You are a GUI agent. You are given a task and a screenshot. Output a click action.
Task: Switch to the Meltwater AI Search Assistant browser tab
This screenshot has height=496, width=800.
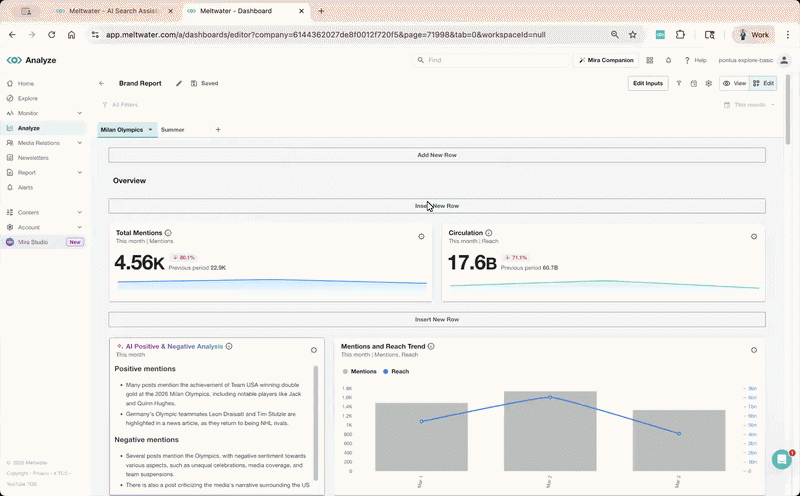[114, 11]
